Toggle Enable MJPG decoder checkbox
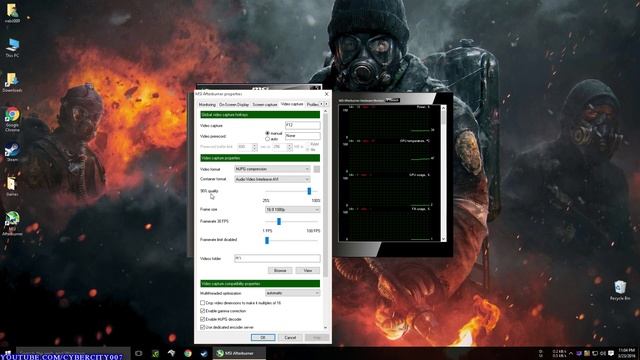 [x=202, y=319]
